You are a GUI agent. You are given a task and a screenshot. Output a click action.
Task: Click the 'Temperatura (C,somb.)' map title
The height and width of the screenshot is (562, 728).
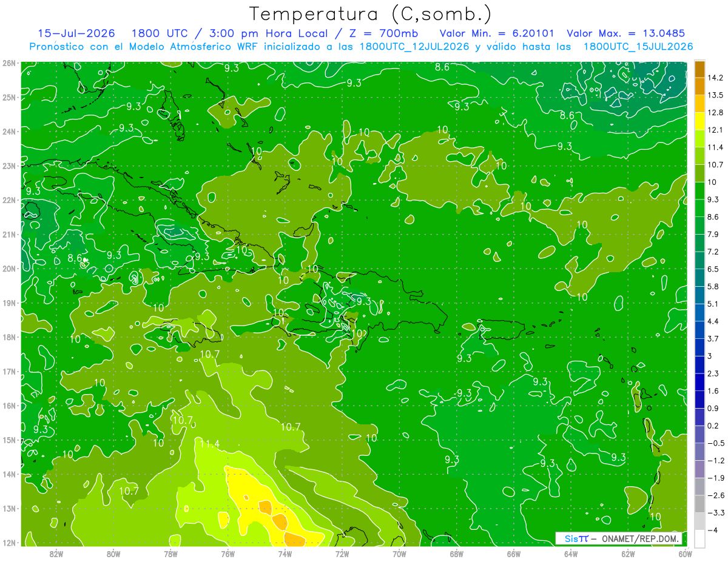click(371, 14)
